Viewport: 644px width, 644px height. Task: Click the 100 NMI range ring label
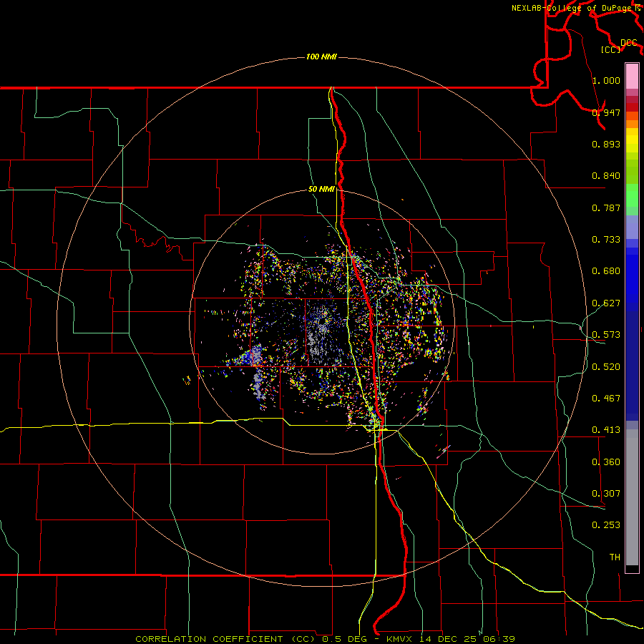tap(321, 57)
